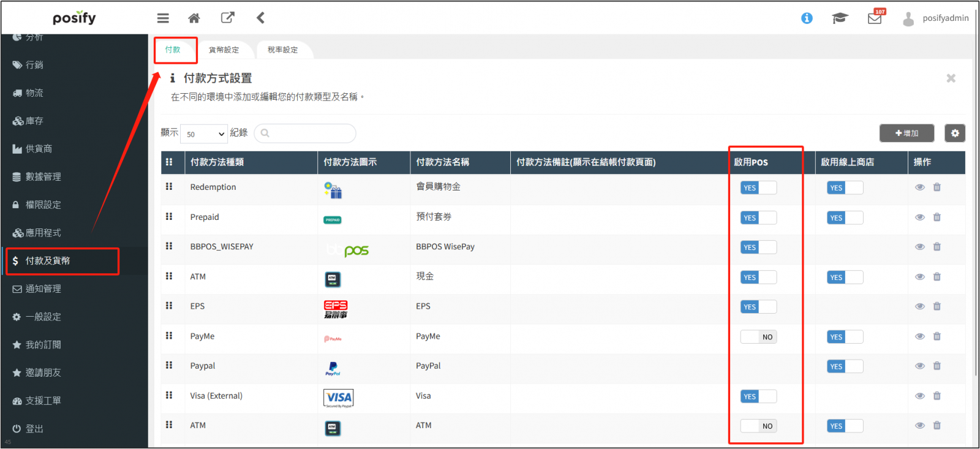Grab the drag handle for PayMe row

click(x=169, y=336)
